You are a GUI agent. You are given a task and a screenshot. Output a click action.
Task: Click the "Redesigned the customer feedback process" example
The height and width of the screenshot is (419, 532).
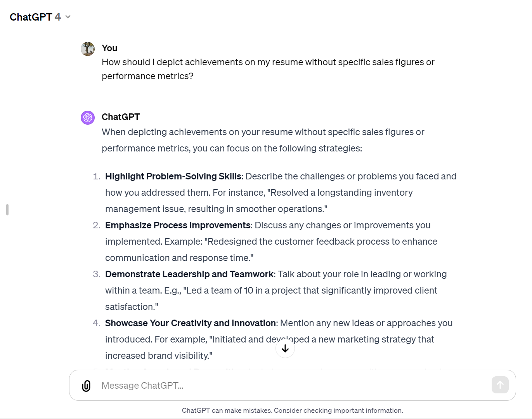(322, 242)
